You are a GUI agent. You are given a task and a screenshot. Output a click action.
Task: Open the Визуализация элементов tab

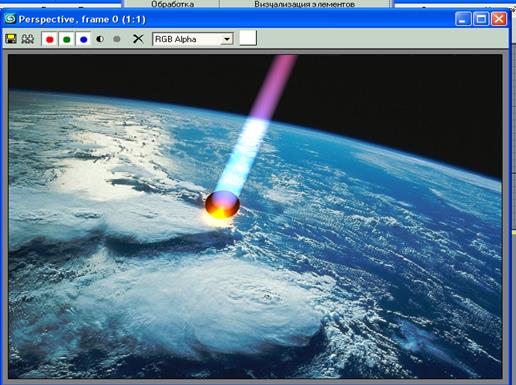[304, 4]
